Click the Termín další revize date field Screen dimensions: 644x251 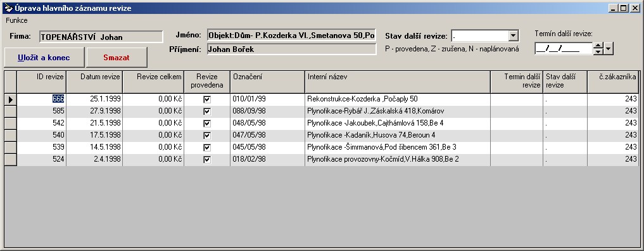(564, 48)
